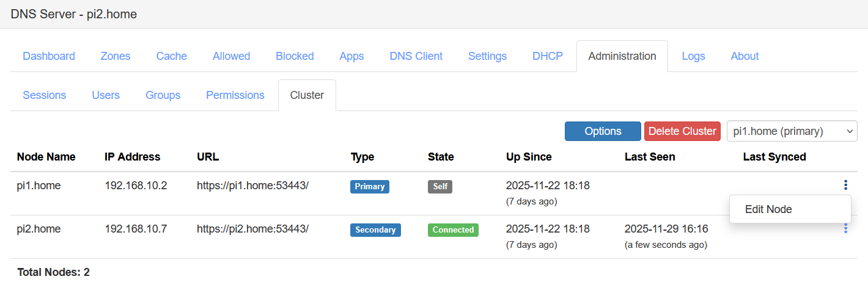Click the blue Options button
The height and width of the screenshot is (282, 868).
click(x=603, y=131)
